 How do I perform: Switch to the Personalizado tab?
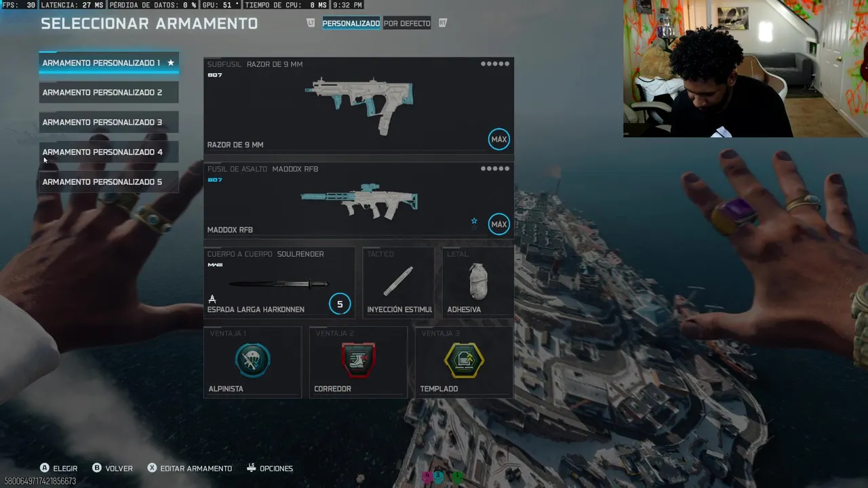tap(351, 23)
